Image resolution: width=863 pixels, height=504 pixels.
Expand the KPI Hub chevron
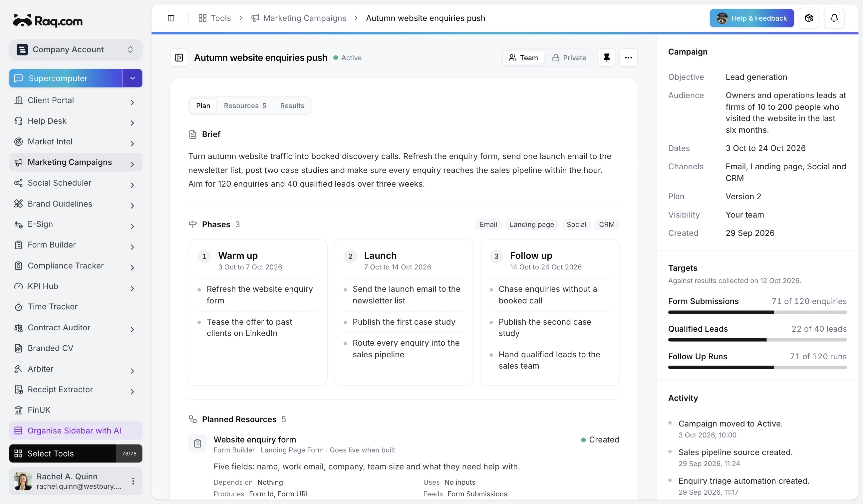pyautogui.click(x=132, y=288)
